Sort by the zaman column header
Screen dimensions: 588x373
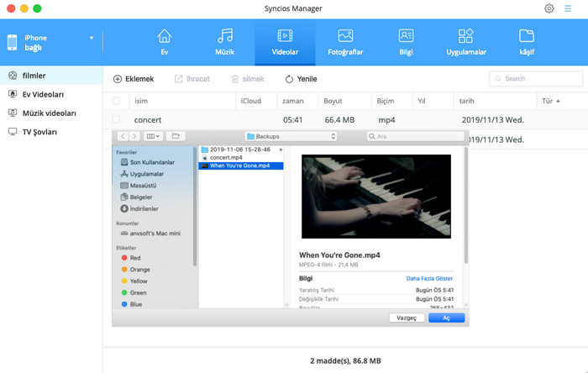tap(293, 101)
